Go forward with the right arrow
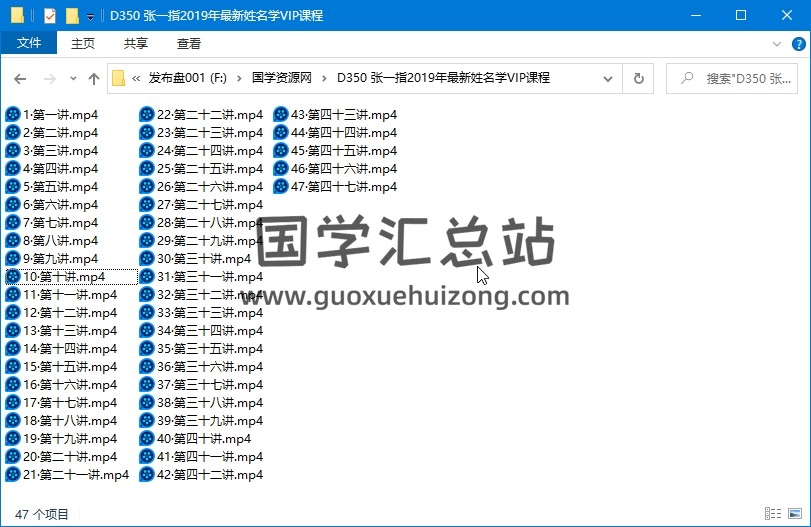Screen dimensions: 811x527 tap(50, 79)
